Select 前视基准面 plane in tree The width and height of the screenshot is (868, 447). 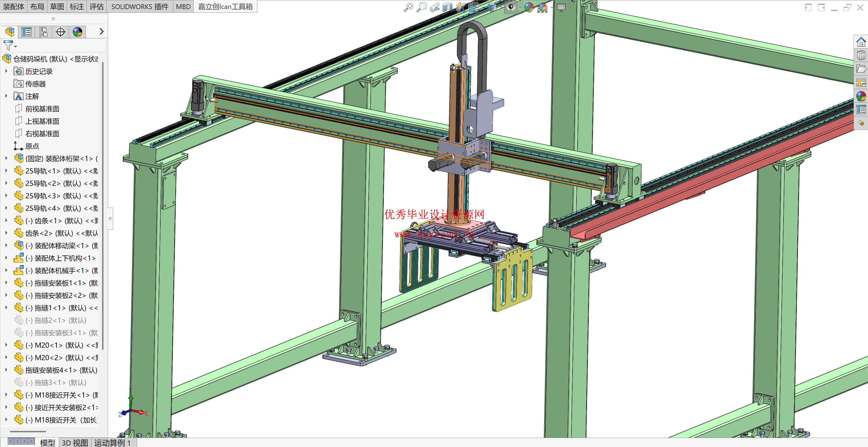pyautogui.click(x=37, y=109)
